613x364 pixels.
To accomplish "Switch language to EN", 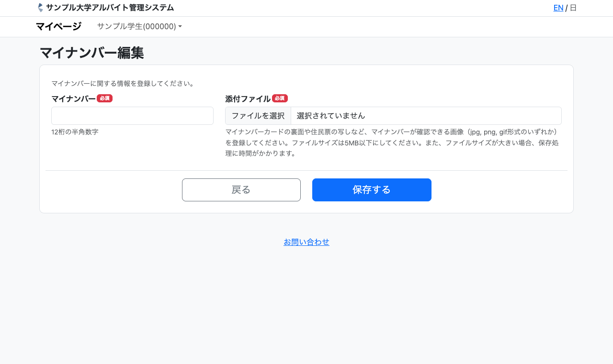I will pyautogui.click(x=558, y=8).
